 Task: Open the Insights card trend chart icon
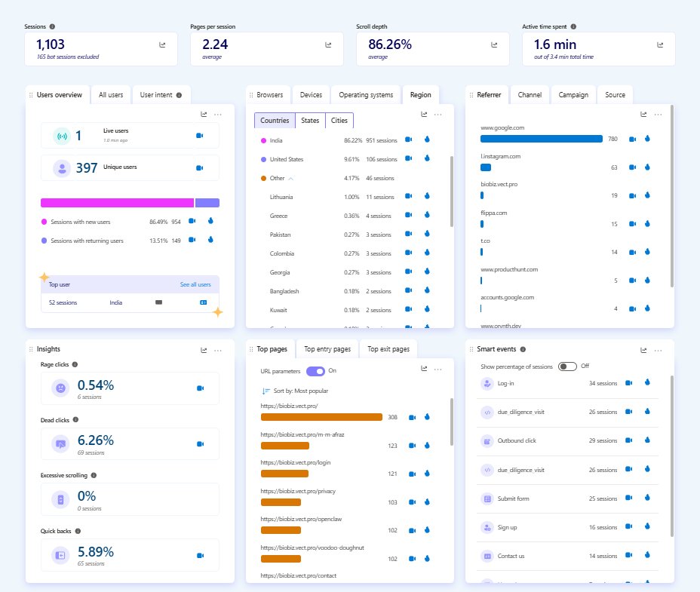click(204, 351)
